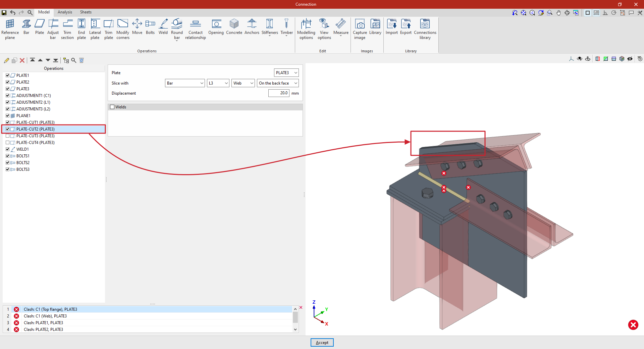Open the Plate PLATE3 dropdown

pos(286,73)
